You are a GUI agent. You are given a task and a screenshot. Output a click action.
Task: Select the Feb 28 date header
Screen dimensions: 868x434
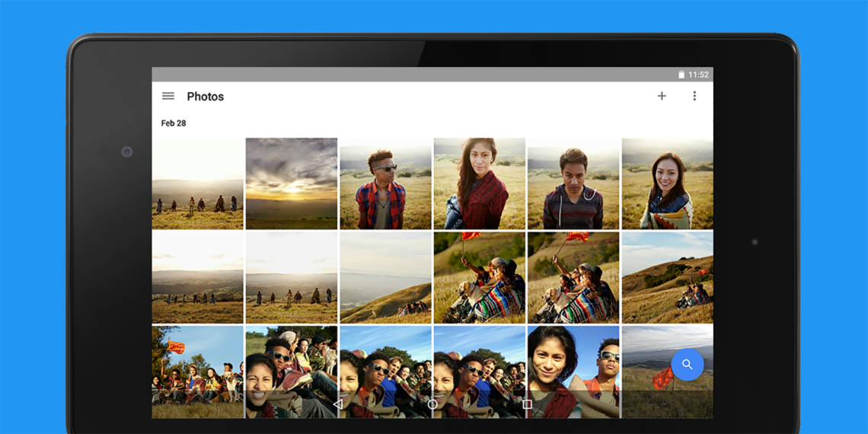click(x=174, y=123)
